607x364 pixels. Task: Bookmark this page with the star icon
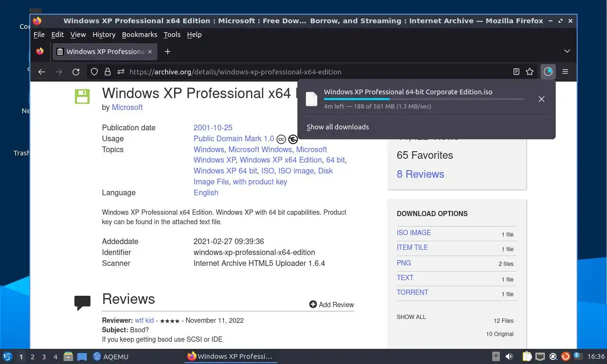pos(530,72)
